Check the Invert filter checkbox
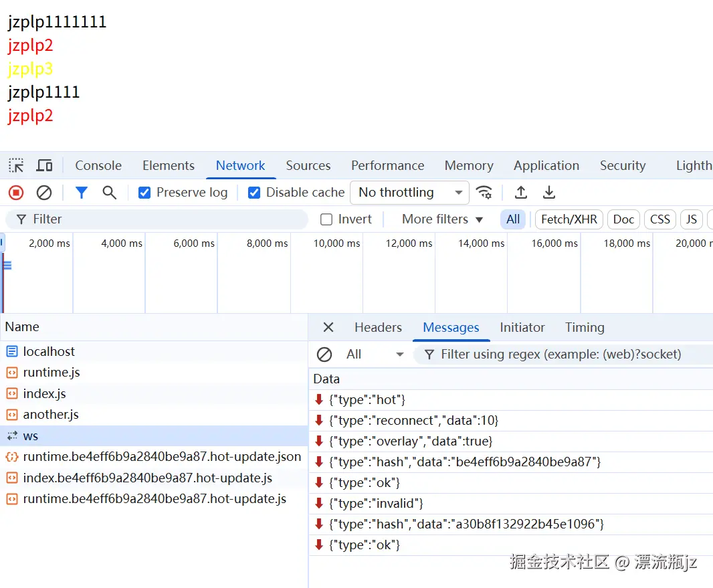Viewport: 713px width, 588px height. coord(326,219)
